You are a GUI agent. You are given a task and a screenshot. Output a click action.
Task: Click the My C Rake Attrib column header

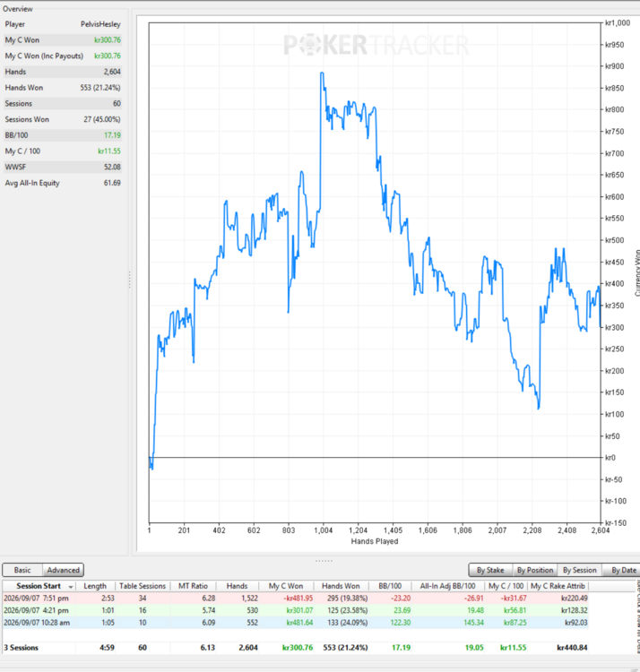558,586
